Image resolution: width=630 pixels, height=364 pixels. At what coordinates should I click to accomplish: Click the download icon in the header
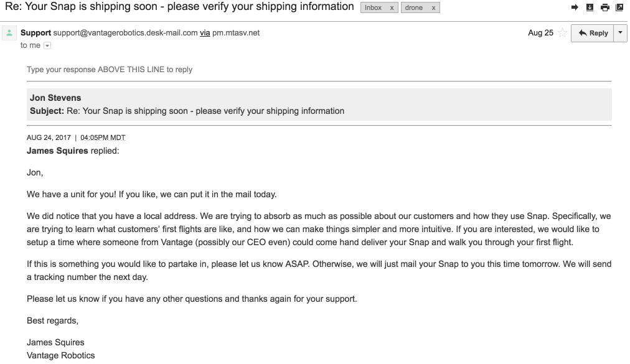tap(590, 7)
